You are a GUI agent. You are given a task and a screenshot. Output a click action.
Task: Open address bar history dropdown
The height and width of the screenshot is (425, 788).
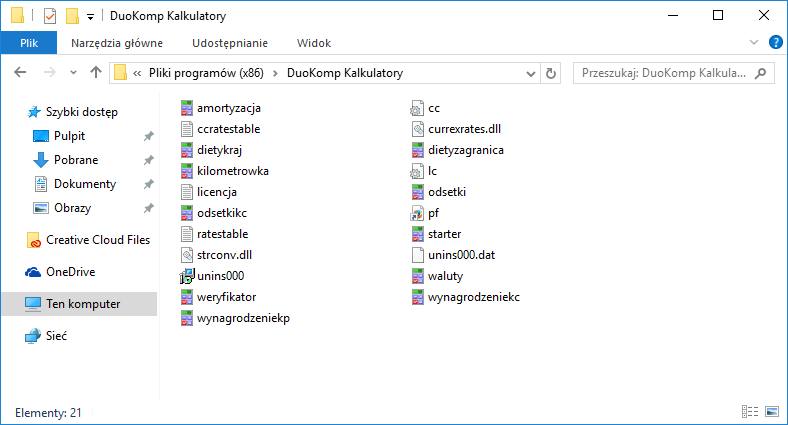(x=531, y=74)
